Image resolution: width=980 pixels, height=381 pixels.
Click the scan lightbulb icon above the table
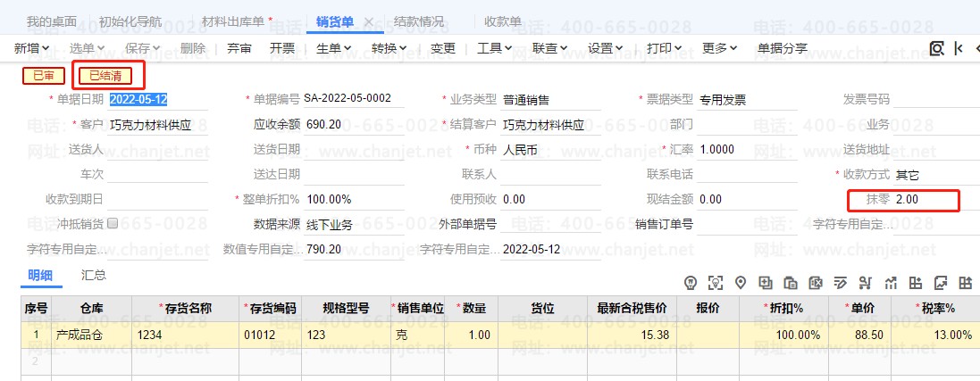click(715, 283)
